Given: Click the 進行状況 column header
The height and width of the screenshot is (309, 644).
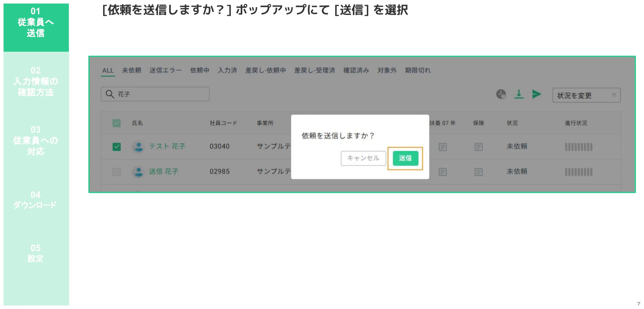Looking at the screenshot, I should tap(576, 123).
